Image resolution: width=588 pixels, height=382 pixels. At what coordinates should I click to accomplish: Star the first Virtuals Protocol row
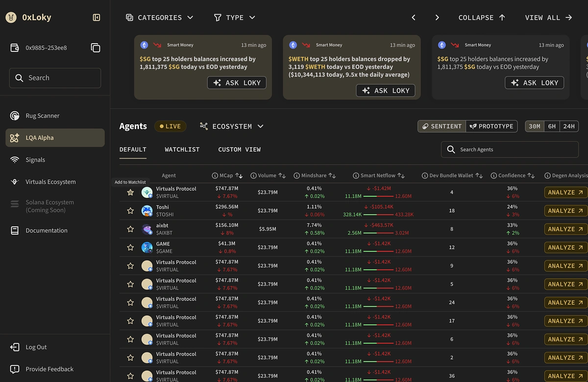coord(130,192)
